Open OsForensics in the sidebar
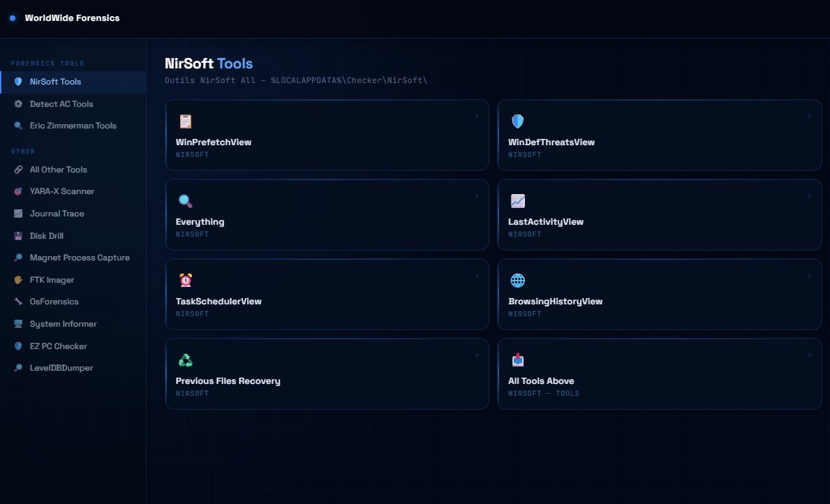 73,302
